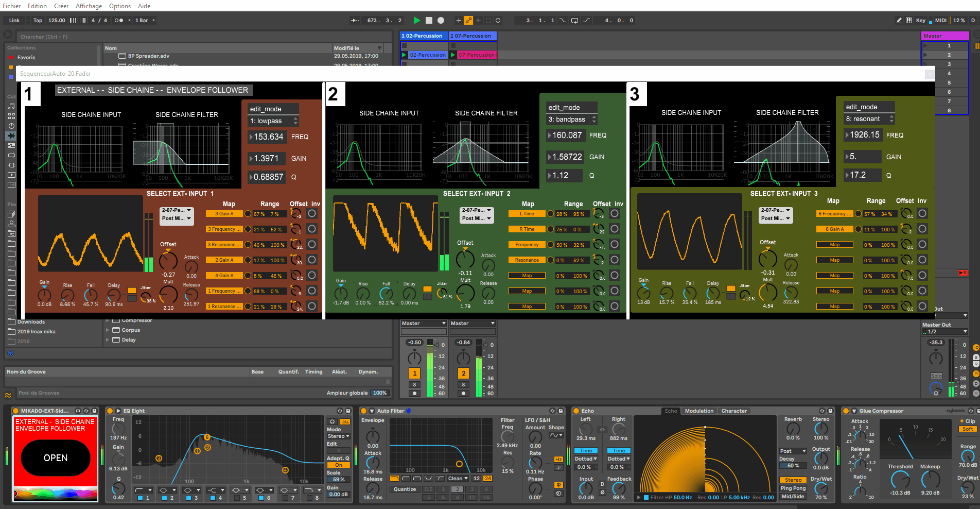Expand the Corpus folder in browser
Viewport: 980px width, 509px height.
(x=108, y=330)
